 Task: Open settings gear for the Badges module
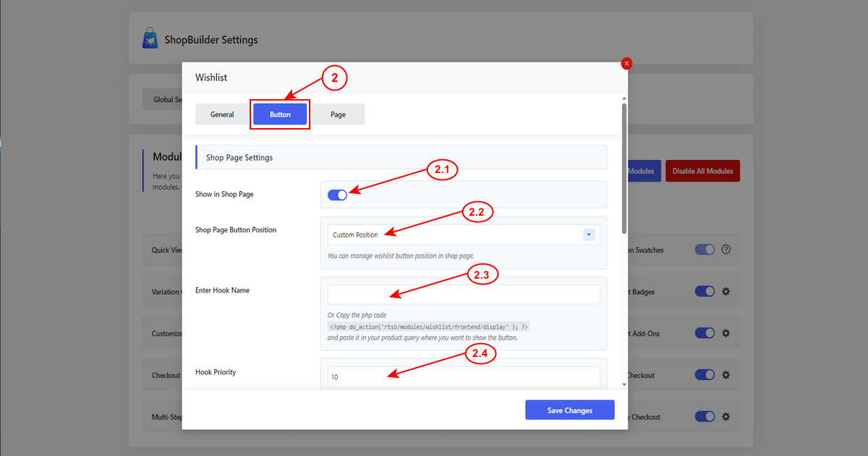coord(726,291)
